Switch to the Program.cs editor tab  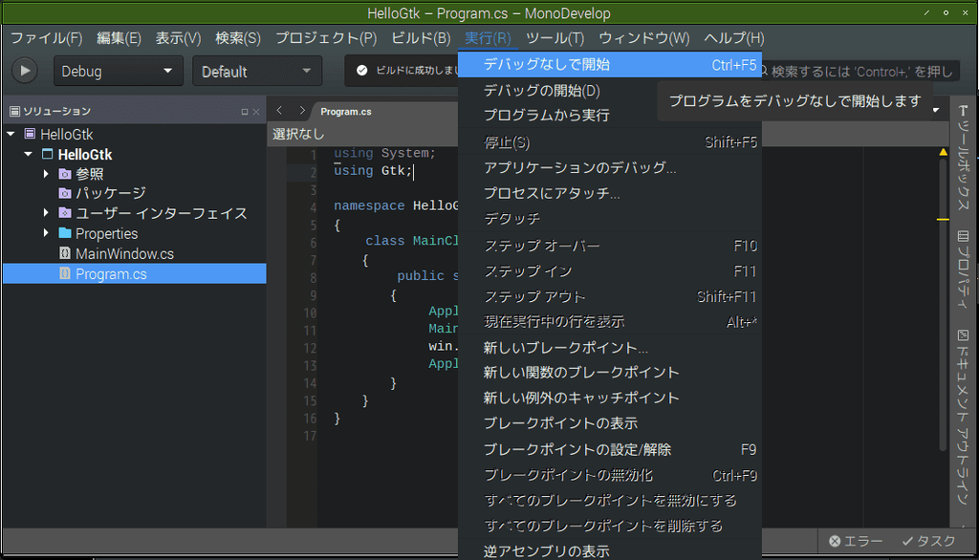coord(346,111)
